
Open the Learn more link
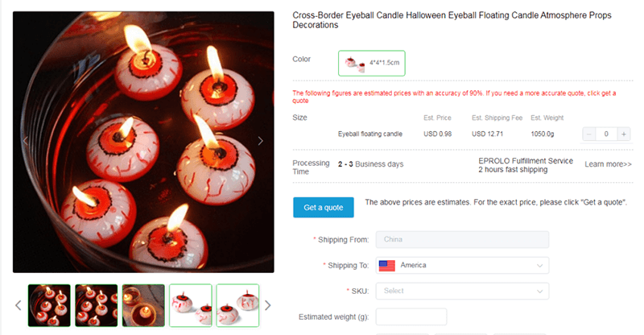coord(608,164)
